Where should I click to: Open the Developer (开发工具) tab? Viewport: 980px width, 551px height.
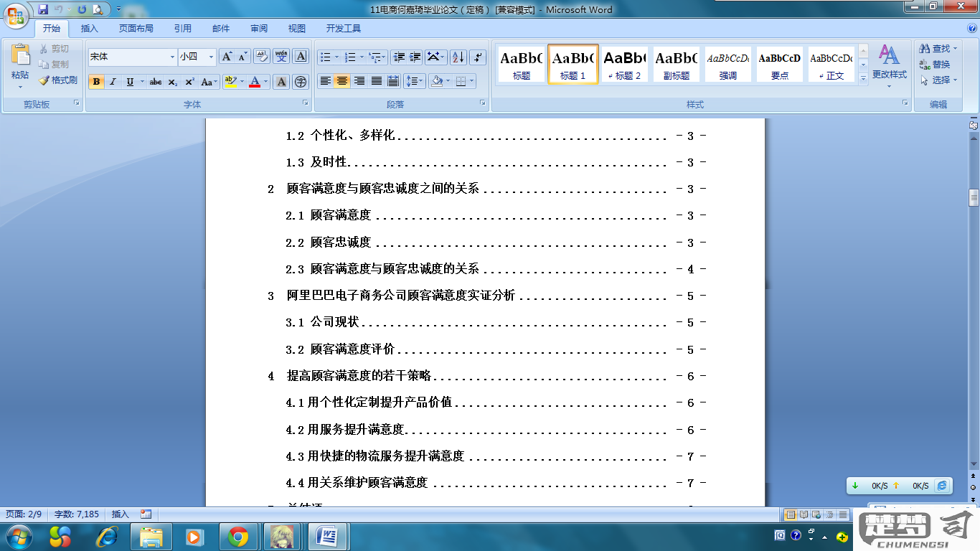pos(344,29)
